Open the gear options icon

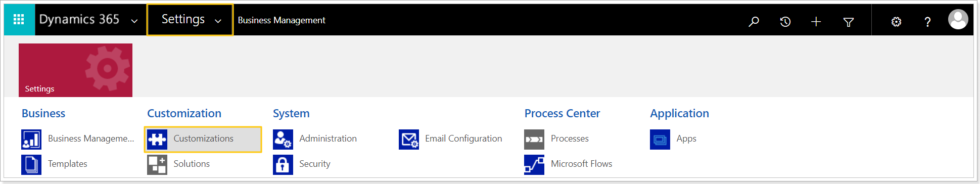(x=896, y=22)
